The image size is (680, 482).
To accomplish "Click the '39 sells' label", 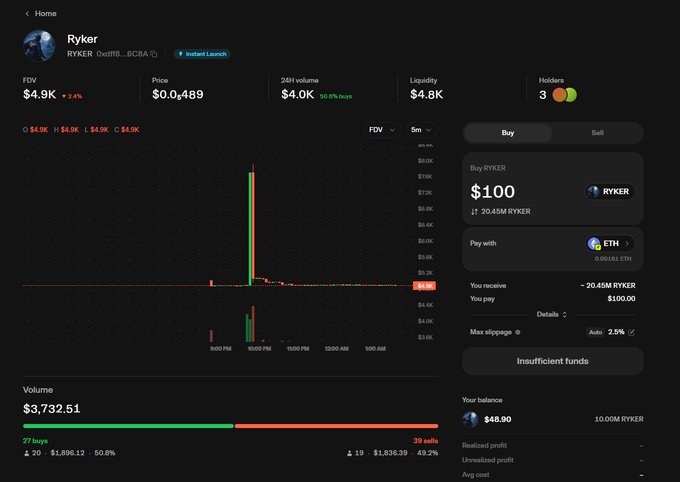I will click(x=425, y=441).
